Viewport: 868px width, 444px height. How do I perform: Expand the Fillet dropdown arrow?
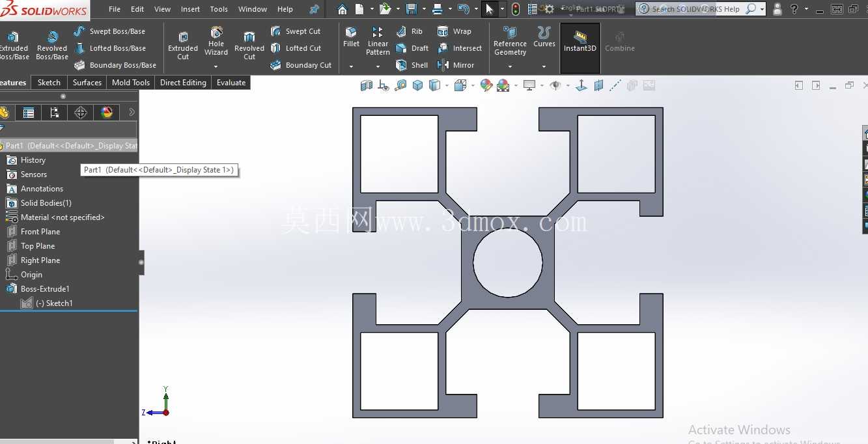pos(351,66)
